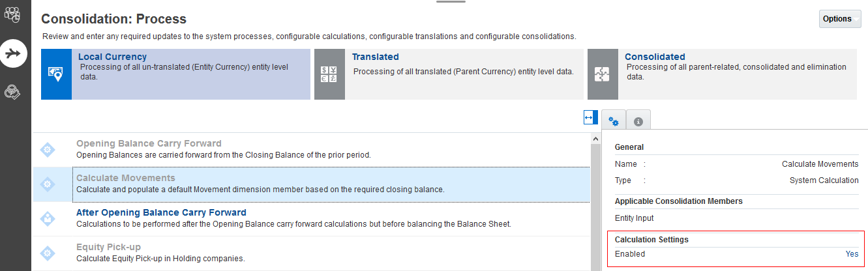Viewport: 868px width, 271px height.
Task: Click the Local Currency map-pin icon
Action: [x=56, y=74]
